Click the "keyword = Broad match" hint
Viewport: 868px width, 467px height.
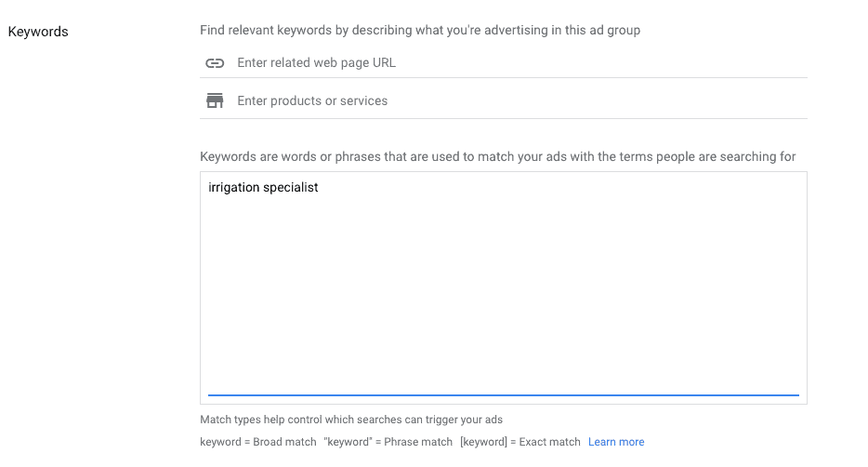point(258,442)
